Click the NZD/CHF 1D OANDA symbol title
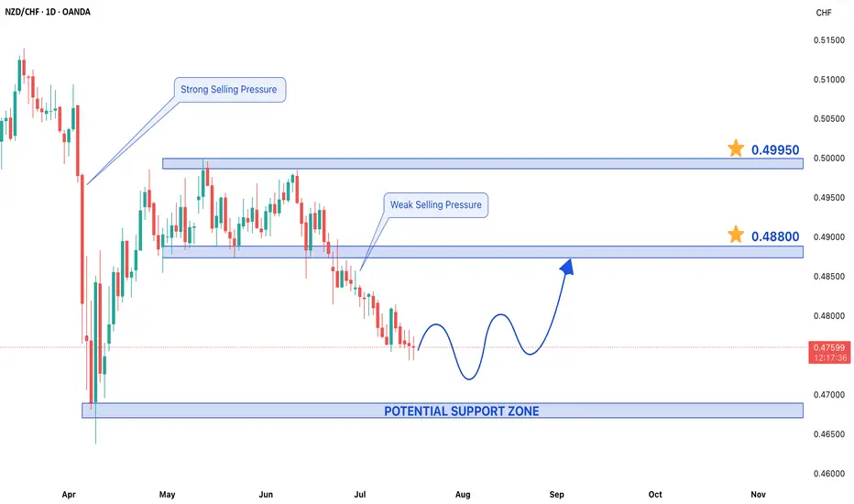 pyautogui.click(x=48, y=12)
